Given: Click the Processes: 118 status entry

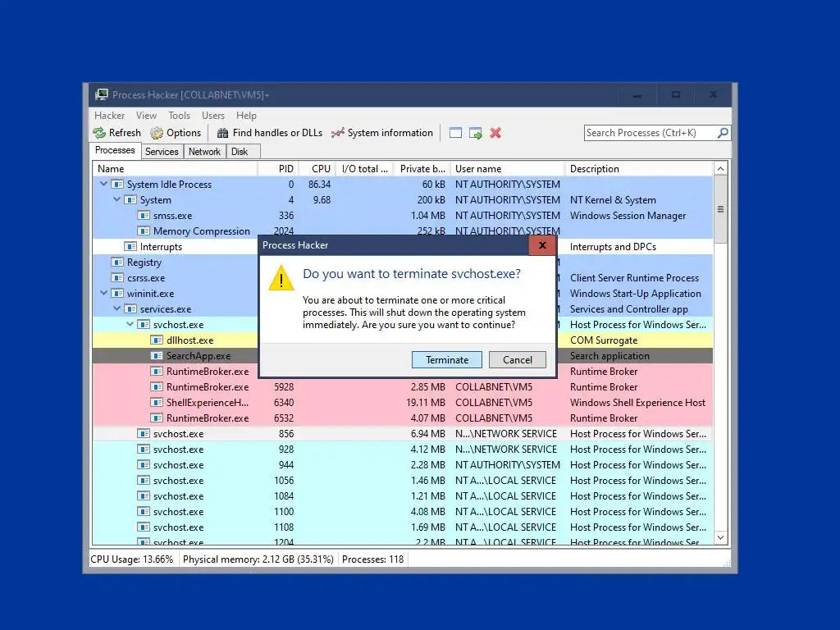Looking at the screenshot, I should click(x=373, y=559).
